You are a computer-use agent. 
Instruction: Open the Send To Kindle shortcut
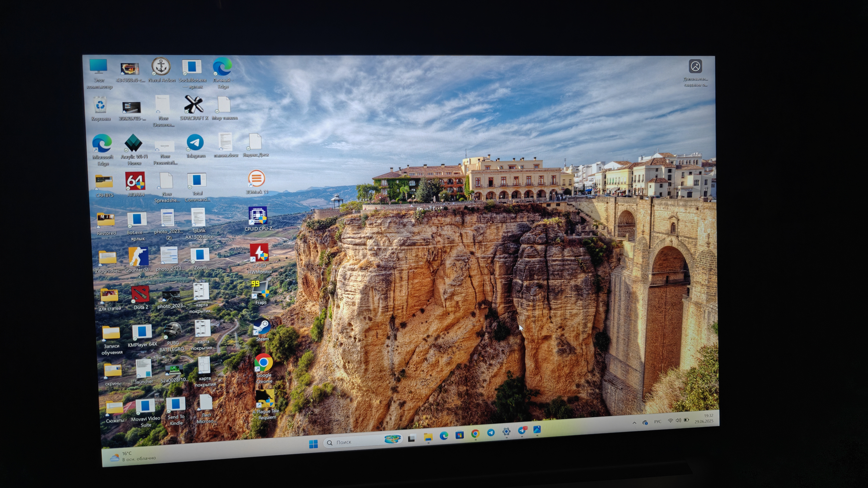176,411
